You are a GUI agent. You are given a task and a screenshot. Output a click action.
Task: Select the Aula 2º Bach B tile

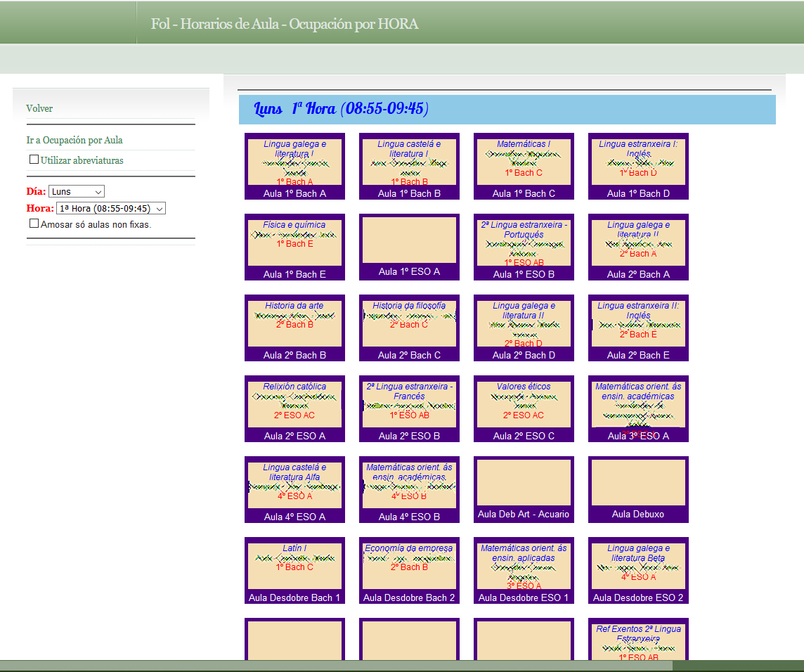tap(294, 328)
